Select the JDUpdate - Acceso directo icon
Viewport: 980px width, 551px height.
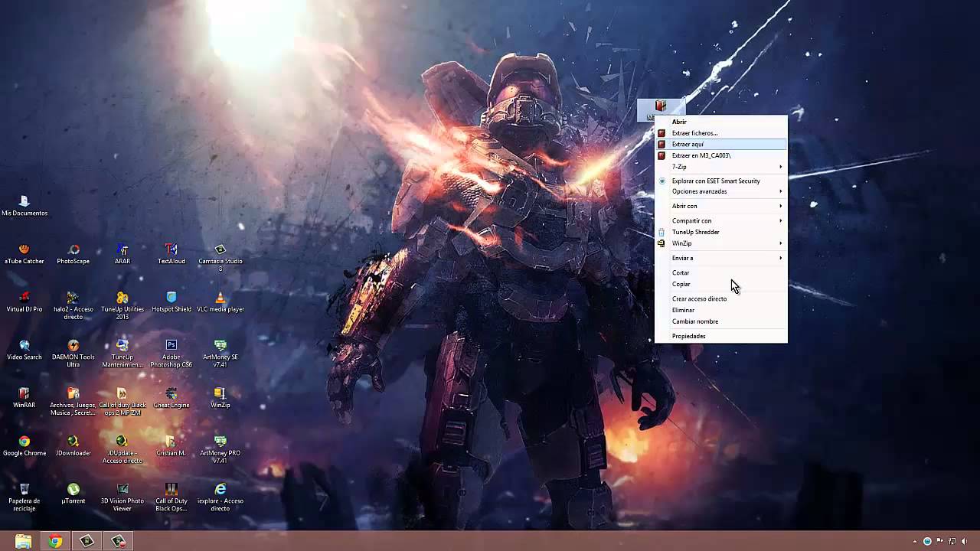(122, 449)
